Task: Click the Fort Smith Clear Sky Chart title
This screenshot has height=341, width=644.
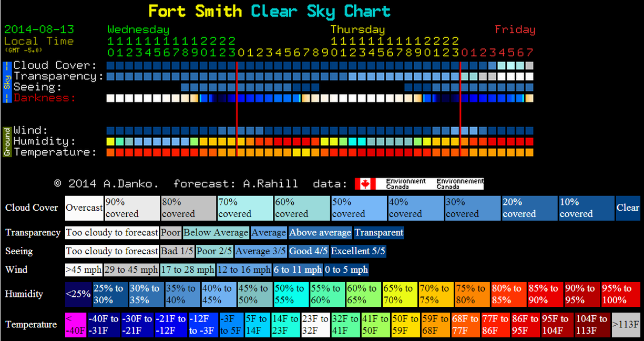Action: tap(269, 11)
